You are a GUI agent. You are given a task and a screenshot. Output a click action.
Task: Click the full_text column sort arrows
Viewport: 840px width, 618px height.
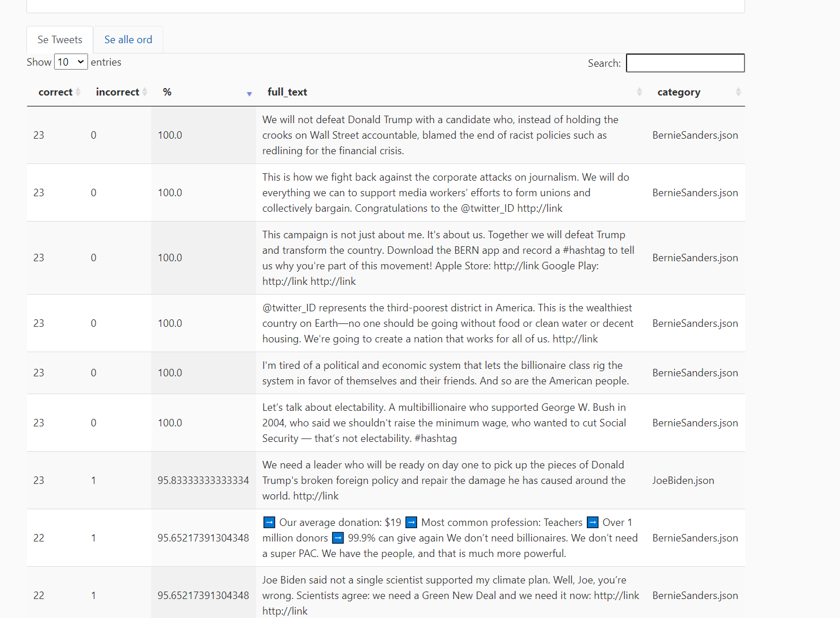(639, 92)
